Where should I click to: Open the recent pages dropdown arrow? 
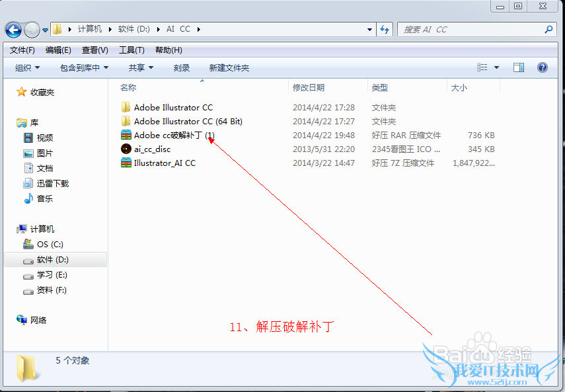point(45,30)
